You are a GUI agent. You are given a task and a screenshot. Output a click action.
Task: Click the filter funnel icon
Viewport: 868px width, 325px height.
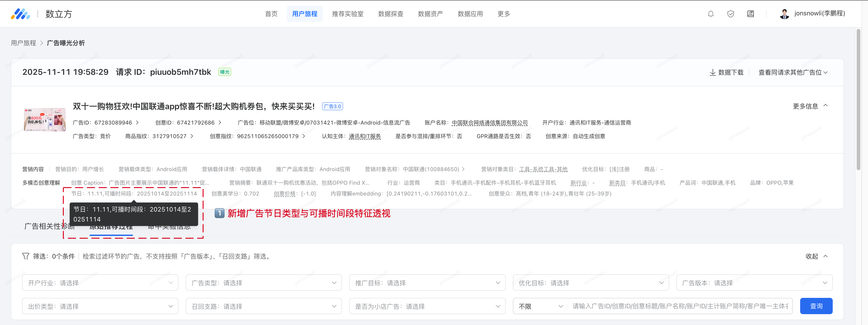tap(26, 256)
